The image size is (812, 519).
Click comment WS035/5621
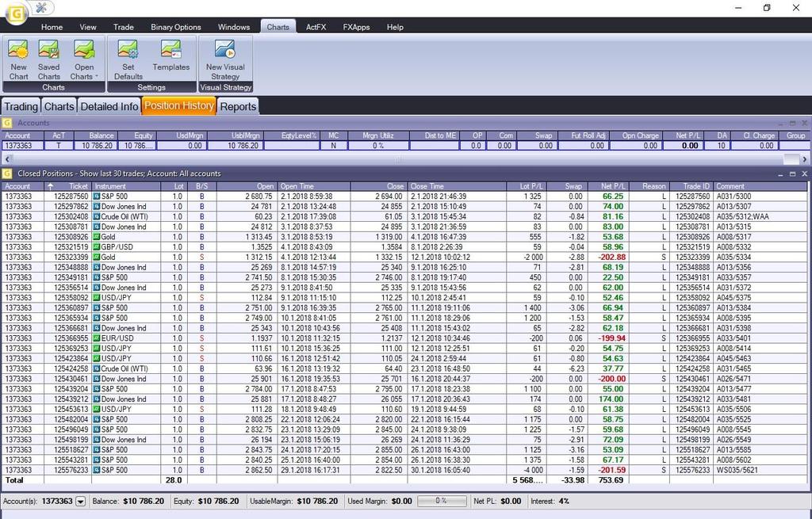[737, 471]
